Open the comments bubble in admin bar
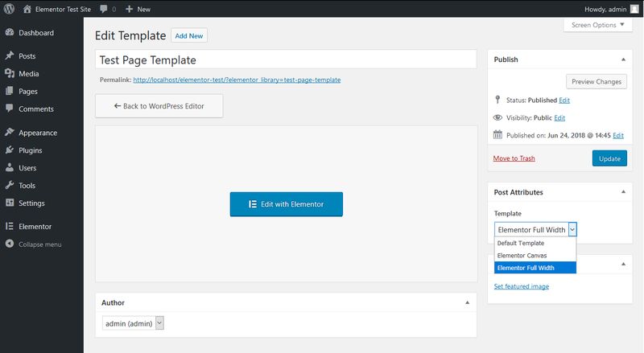Viewport: 644px width, 353px height. [104, 9]
